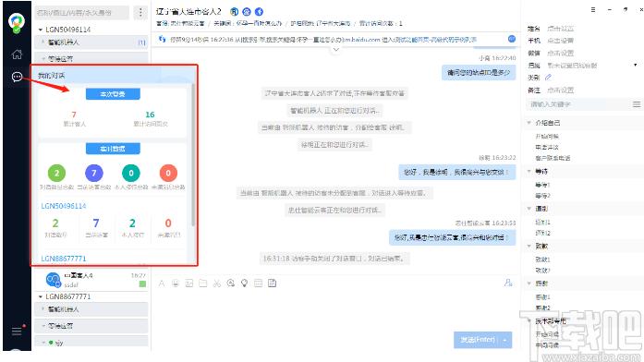Click the message text input area
Viewport: 644px width, 362px height.
(x=336, y=310)
